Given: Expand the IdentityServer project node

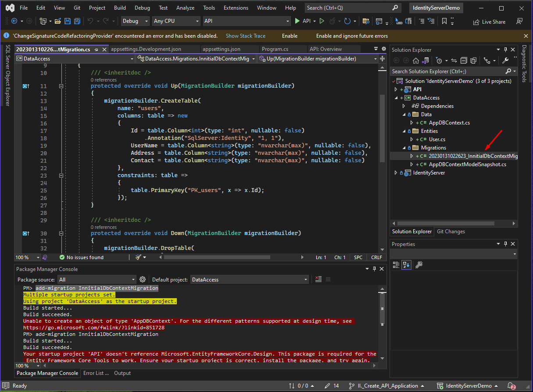Looking at the screenshot, I should click(397, 173).
